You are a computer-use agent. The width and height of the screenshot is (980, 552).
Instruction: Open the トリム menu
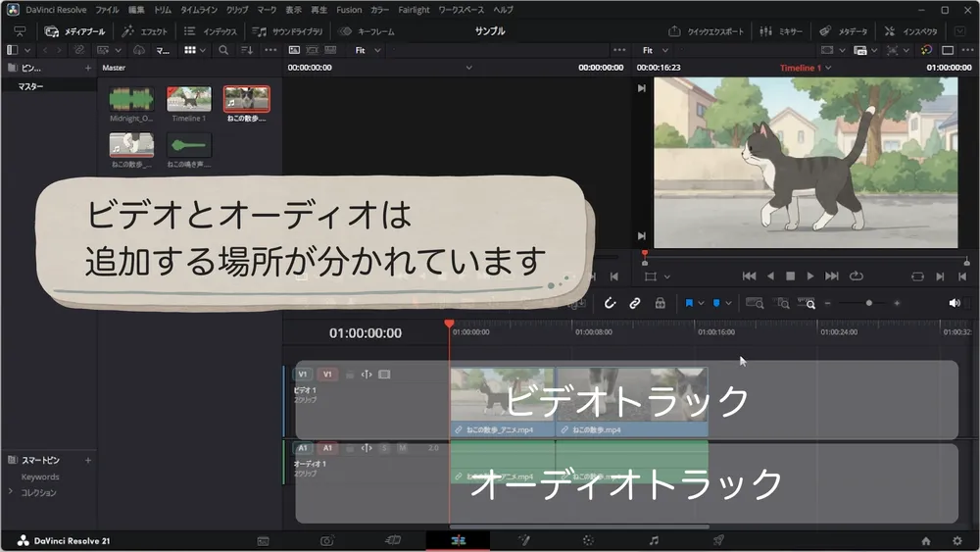click(x=163, y=10)
